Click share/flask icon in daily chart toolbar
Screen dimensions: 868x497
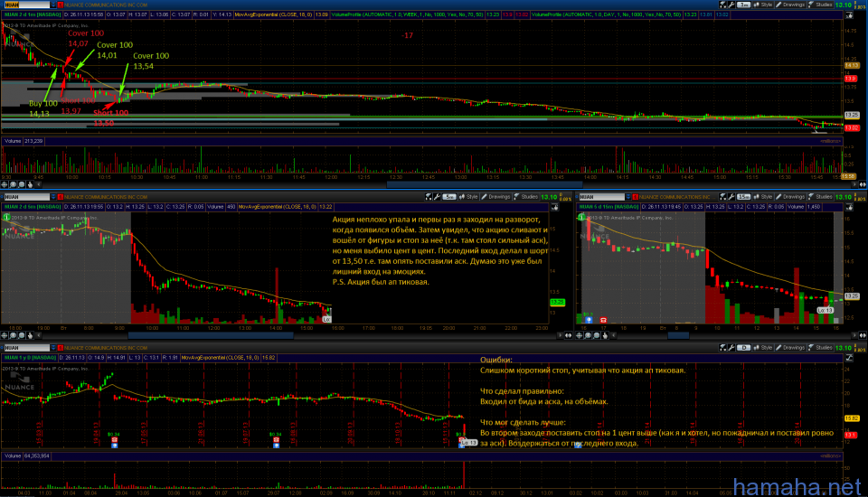[x=722, y=348]
